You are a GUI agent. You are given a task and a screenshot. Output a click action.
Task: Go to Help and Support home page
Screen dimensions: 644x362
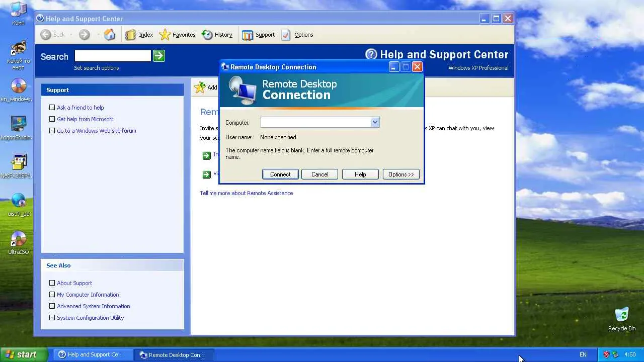110,35
